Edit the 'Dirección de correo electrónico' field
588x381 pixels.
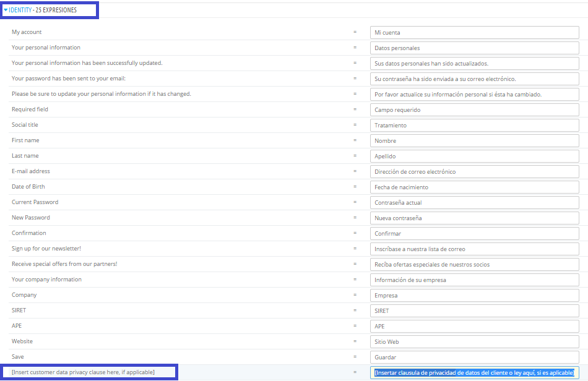[x=474, y=171]
